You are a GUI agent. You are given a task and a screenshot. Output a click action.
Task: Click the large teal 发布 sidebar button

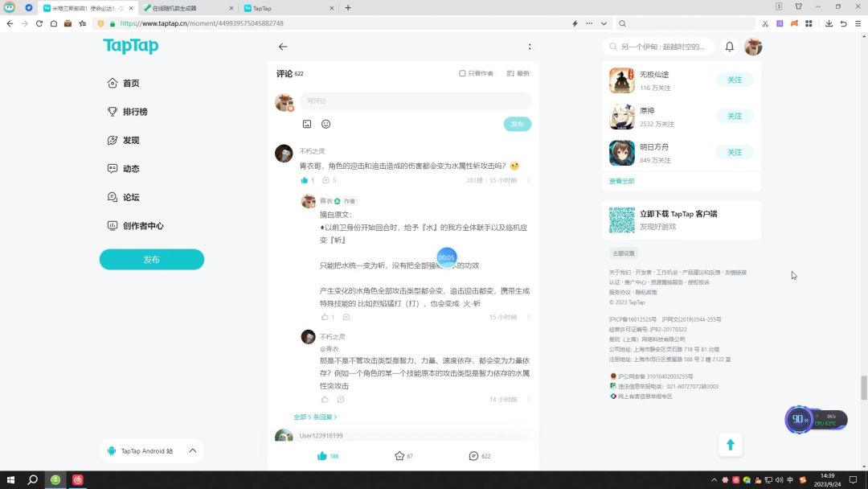tap(151, 260)
